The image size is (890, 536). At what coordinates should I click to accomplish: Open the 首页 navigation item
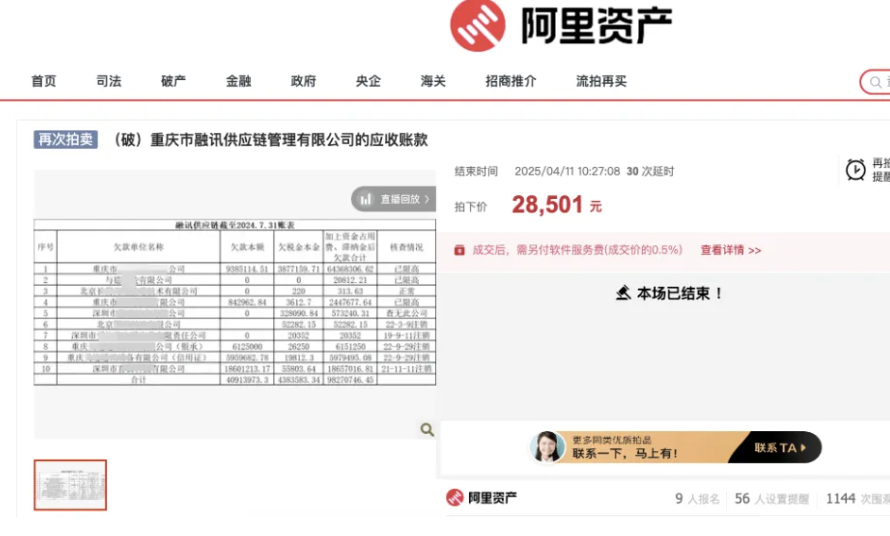point(44,81)
